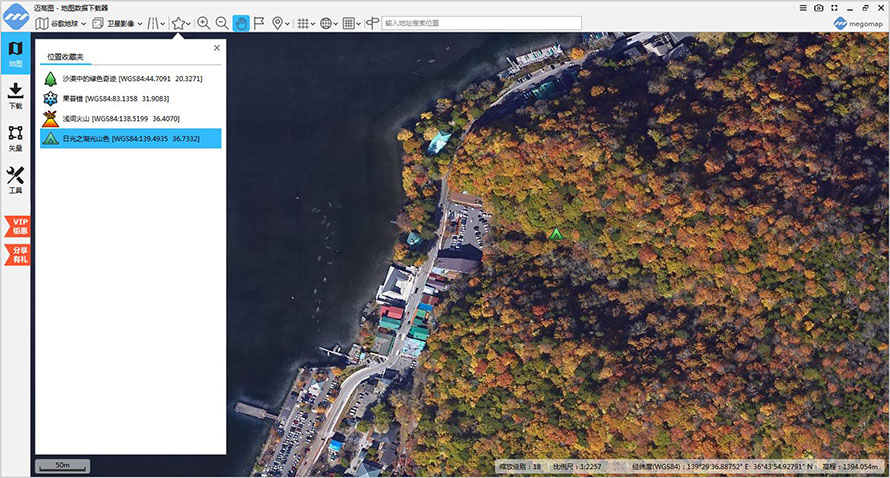Open the star favorites dropdown
The height and width of the screenshot is (478, 890).
(181, 23)
